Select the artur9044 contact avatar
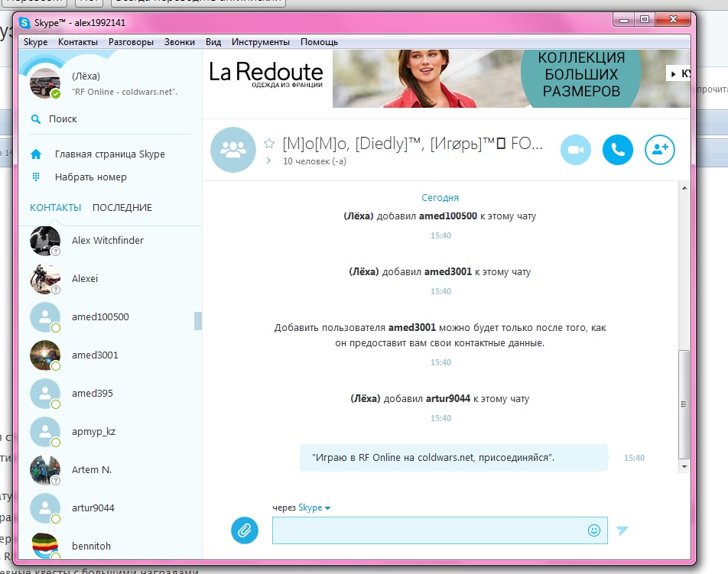Viewport: 728px width, 574px height. tap(45, 508)
